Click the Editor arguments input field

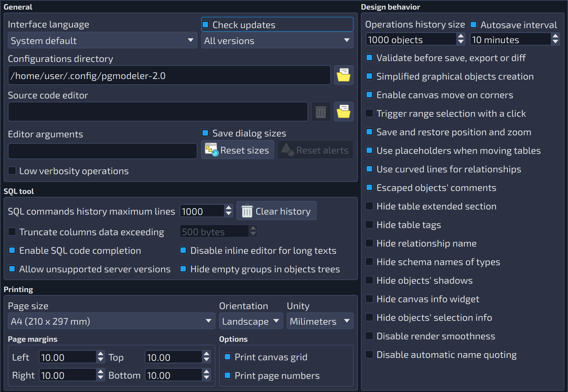click(x=102, y=151)
